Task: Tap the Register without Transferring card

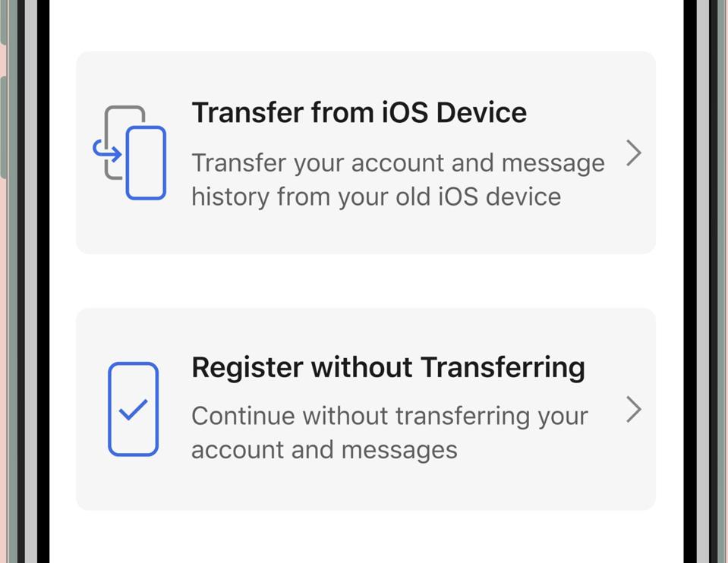Action: (x=364, y=407)
